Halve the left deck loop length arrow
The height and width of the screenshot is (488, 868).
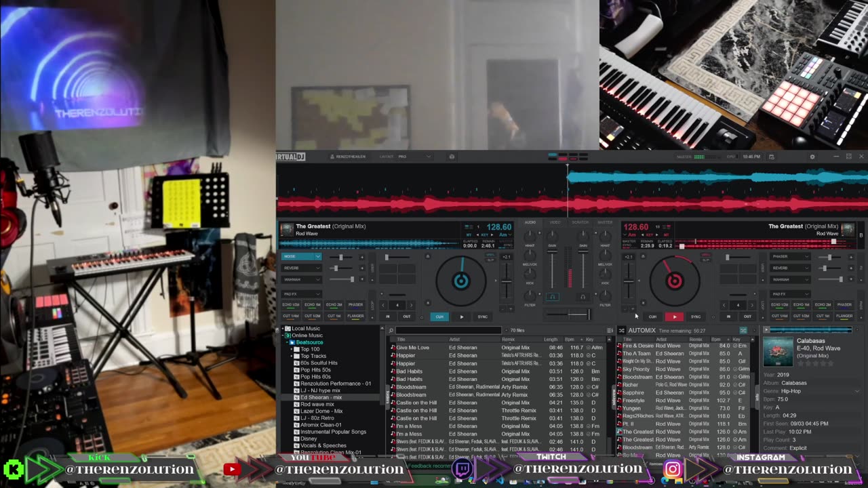pos(383,305)
